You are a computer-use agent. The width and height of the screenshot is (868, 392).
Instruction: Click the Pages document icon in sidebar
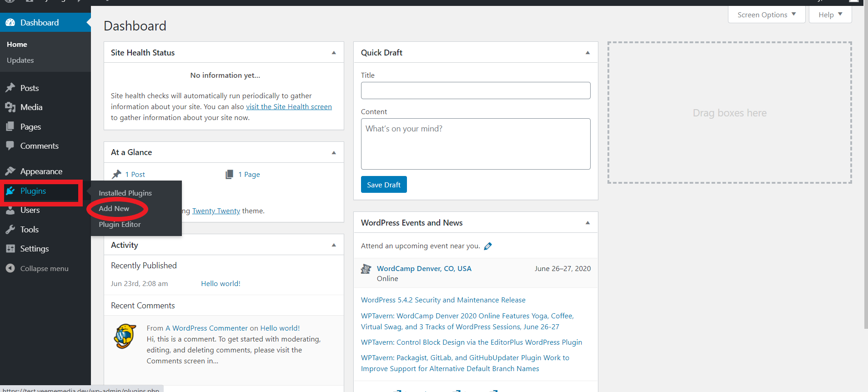(10, 126)
